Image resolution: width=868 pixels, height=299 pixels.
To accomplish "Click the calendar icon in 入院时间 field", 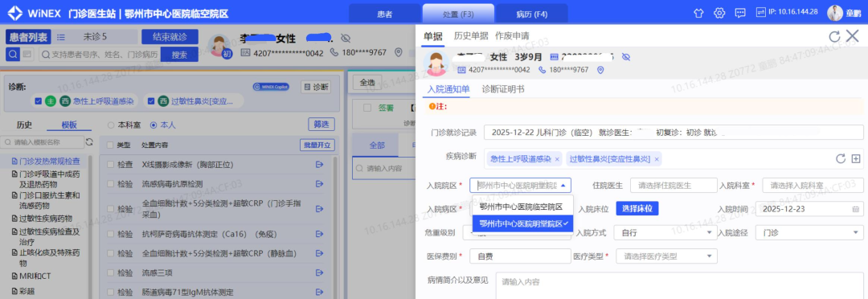I will (x=855, y=209).
